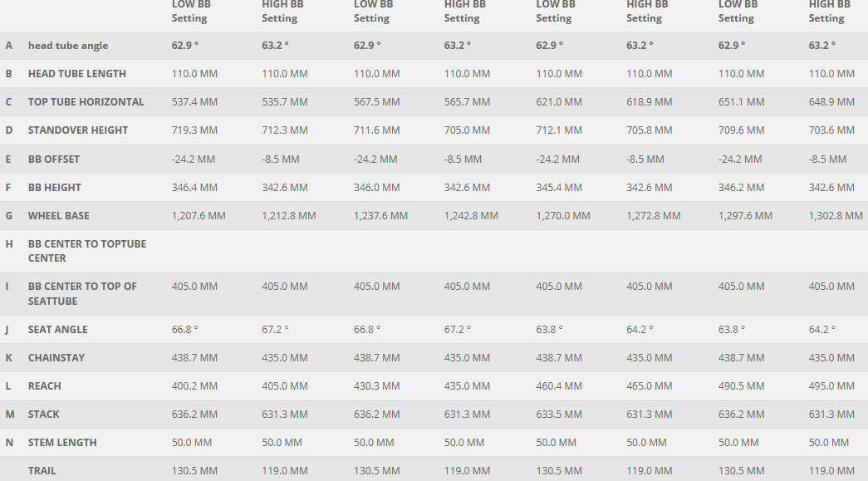Click the head tube angle row label
This screenshot has height=481, width=868.
[68, 46]
